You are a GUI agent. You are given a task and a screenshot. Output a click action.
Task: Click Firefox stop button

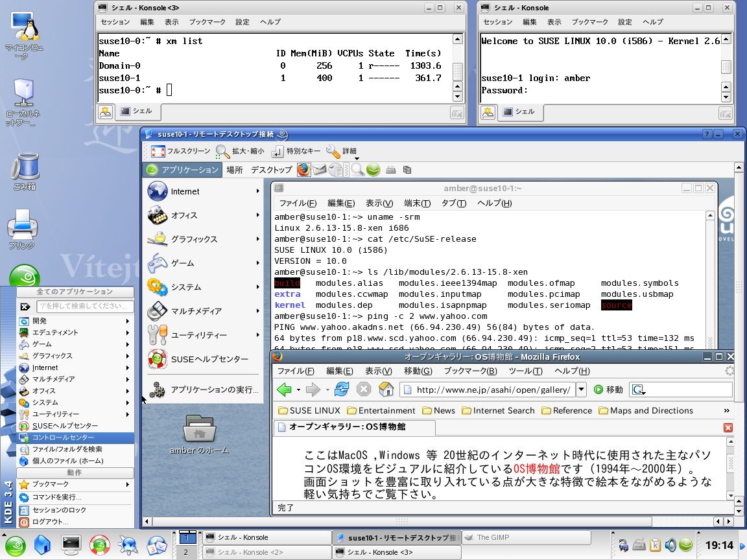click(364, 390)
